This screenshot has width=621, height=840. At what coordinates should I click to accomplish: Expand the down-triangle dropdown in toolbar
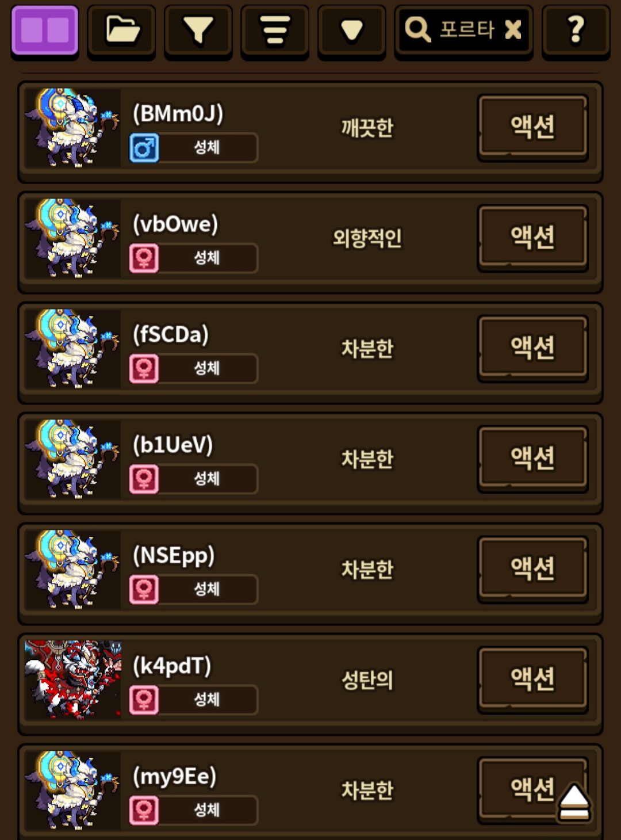351,30
